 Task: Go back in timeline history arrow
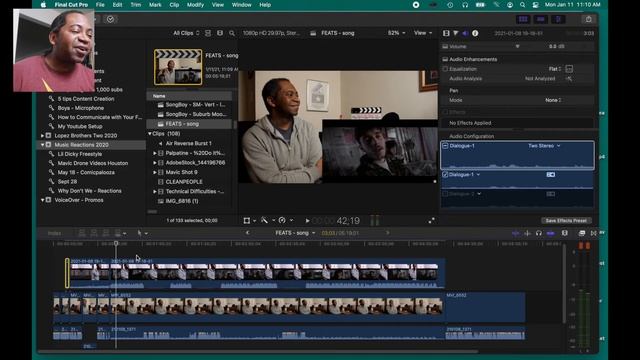(x=247, y=233)
